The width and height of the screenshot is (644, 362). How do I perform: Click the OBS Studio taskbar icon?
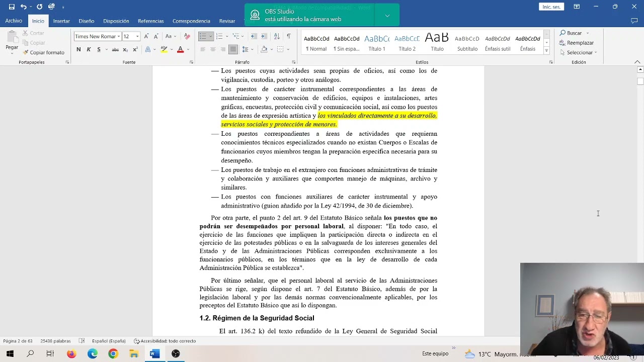point(176,353)
